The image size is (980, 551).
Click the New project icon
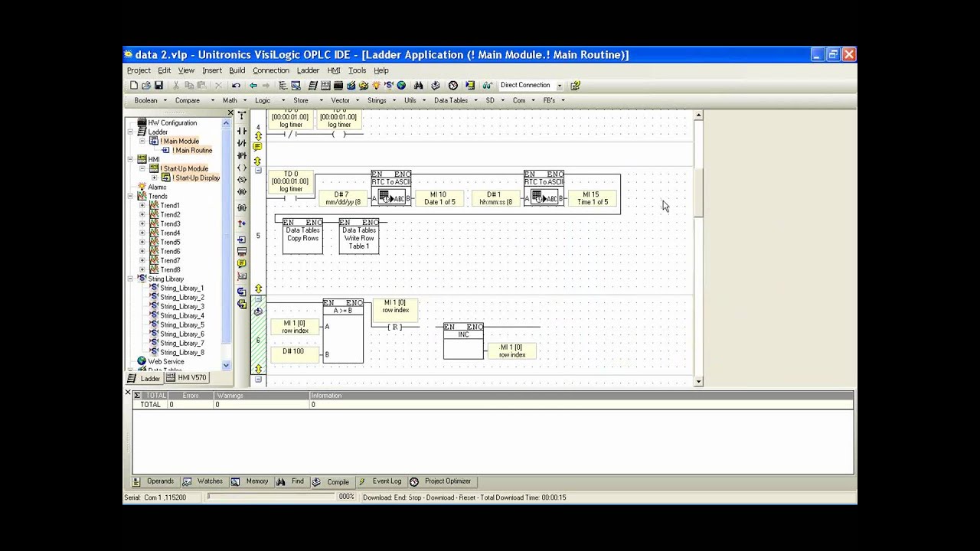pos(134,85)
